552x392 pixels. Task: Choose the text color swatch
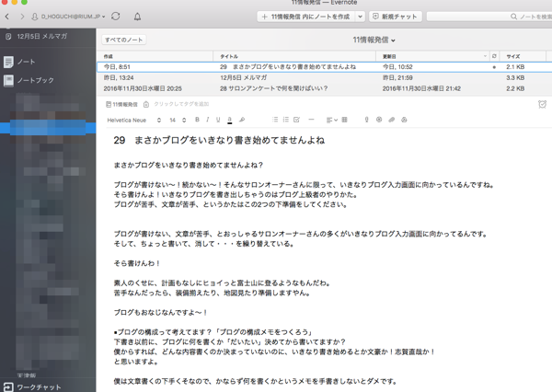pos(229,120)
